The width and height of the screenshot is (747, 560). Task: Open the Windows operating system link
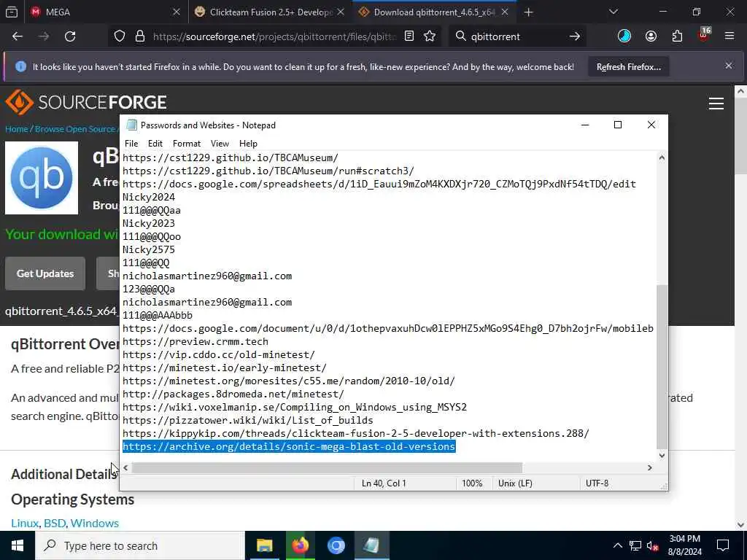tap(94, 523)
